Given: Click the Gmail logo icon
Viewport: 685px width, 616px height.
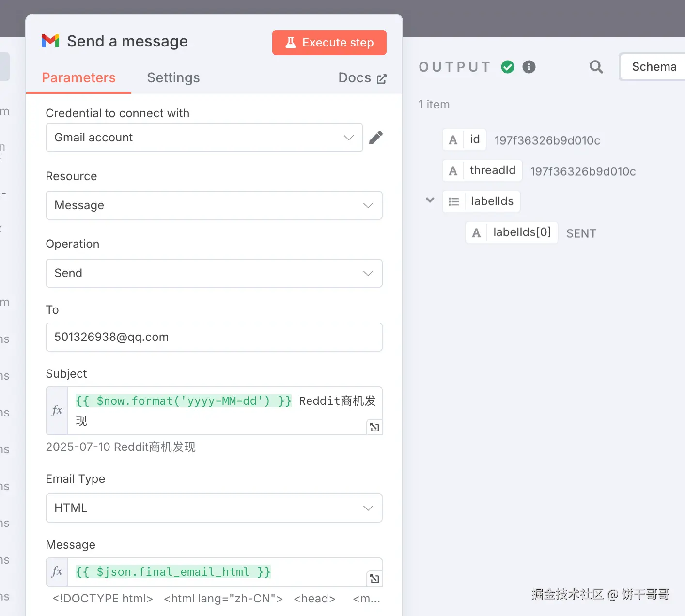Looking at the screenshot, I should [50, 41].
